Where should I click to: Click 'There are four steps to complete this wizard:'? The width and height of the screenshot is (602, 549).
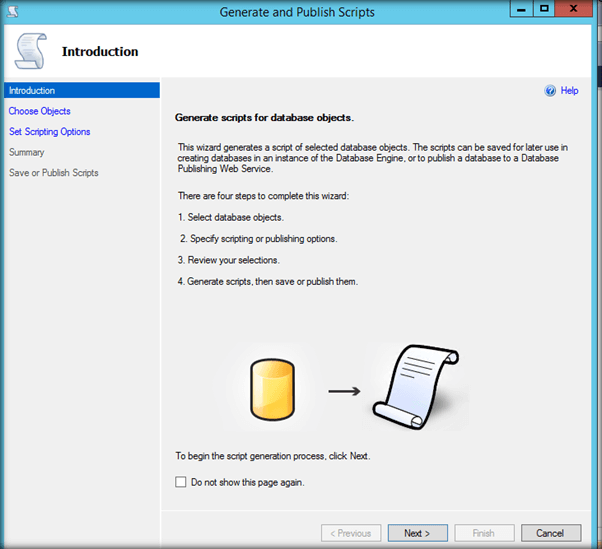click(x=263, y=196)
